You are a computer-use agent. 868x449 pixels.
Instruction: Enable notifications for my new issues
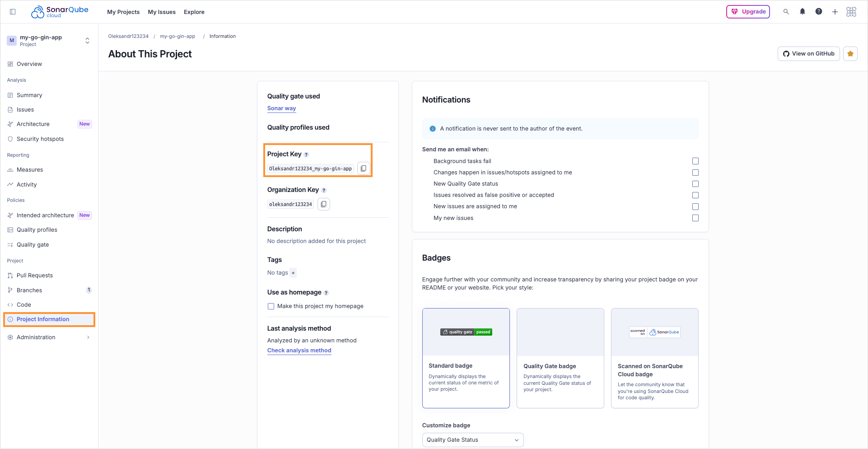pyautogui.click(x=695, y=218)
